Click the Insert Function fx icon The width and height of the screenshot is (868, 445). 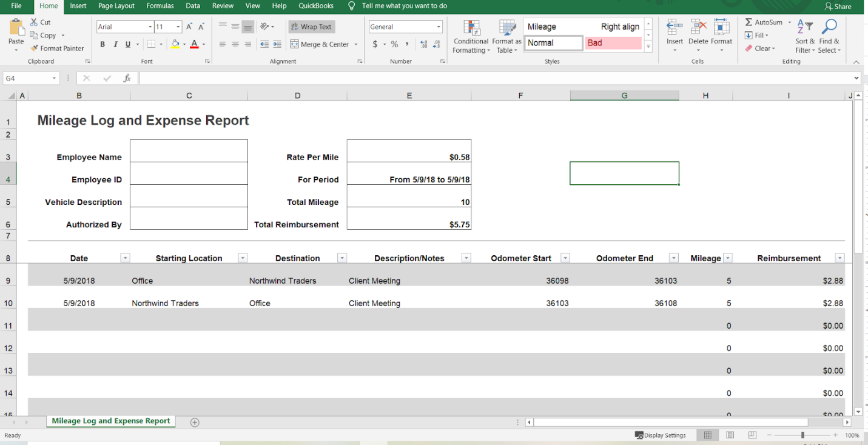click(127, 78)
